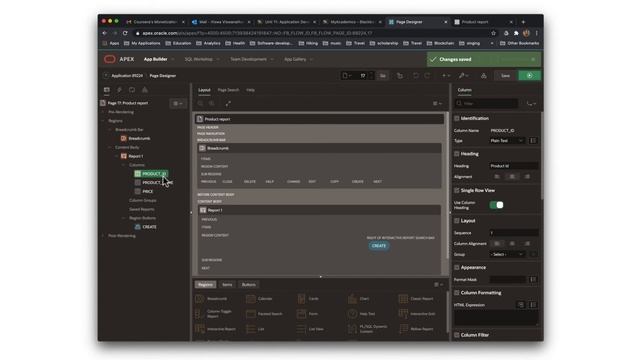Expand the Column Filter group
Screen dimensions: 640x360
457,335
